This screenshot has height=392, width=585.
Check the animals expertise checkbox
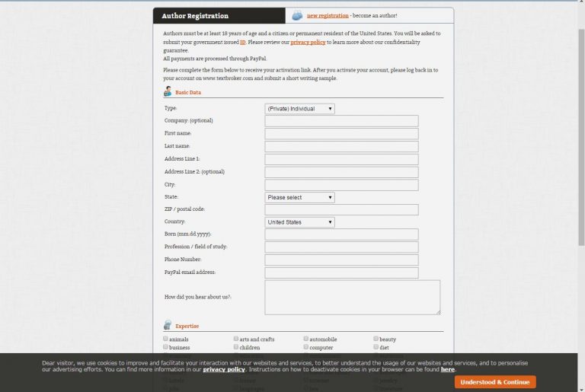166,339
